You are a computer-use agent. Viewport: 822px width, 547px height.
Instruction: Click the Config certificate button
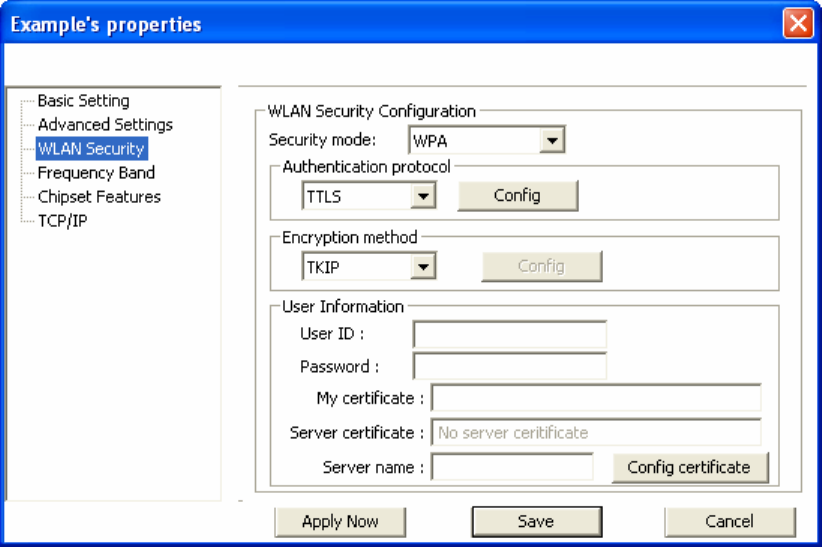[690, 467]
